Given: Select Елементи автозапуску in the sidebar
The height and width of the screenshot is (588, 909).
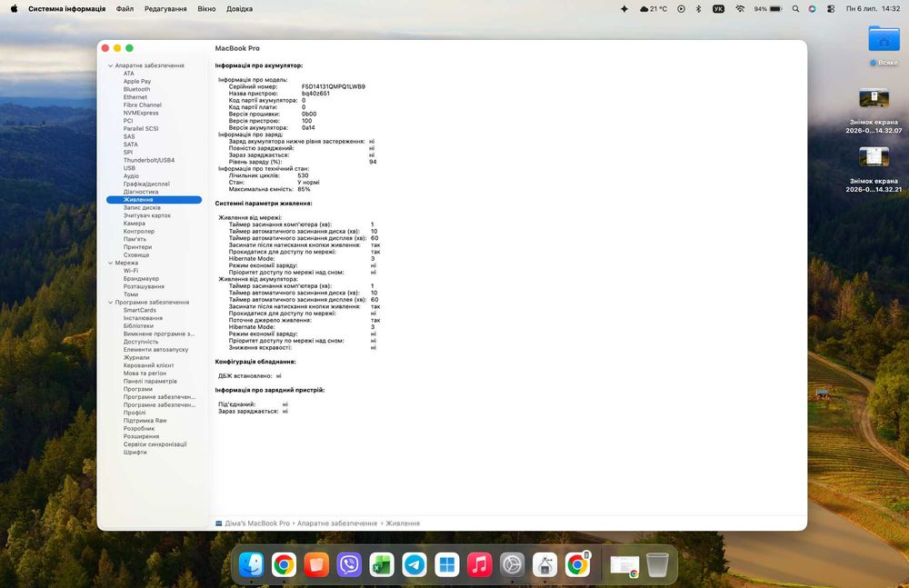Looking at the screenshot, I should click(x=156, y=350).
